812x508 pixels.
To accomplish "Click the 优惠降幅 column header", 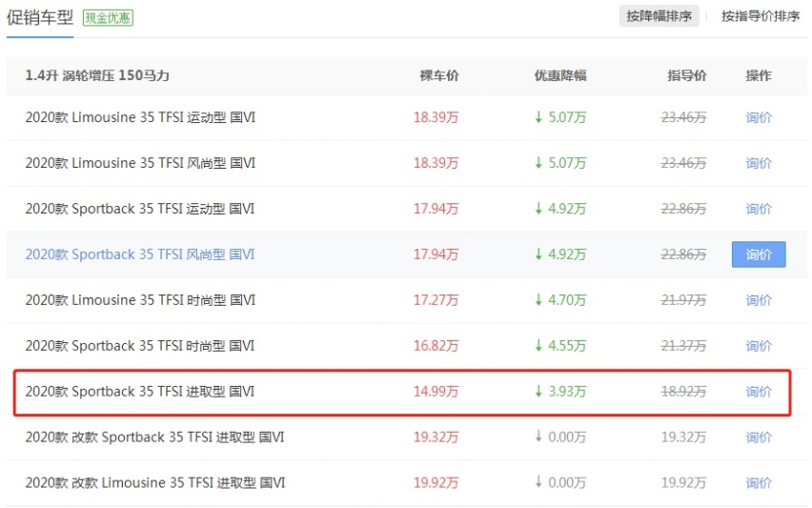I will pyautogui.click(x=560, y=75).
